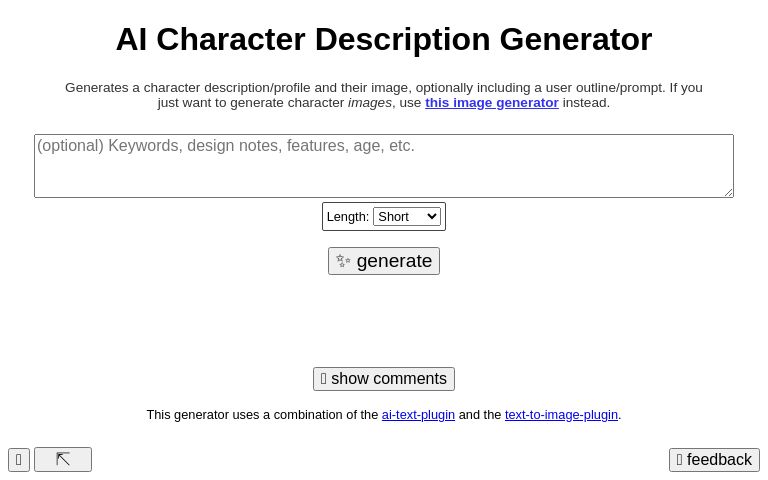This screenshot has width=768, height=480.
Task: Open the Length dropdown showing Short
Action: 406,217
